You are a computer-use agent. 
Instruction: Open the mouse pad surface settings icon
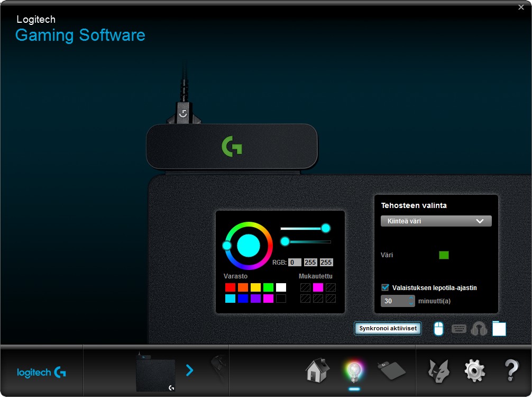[391, 371]
